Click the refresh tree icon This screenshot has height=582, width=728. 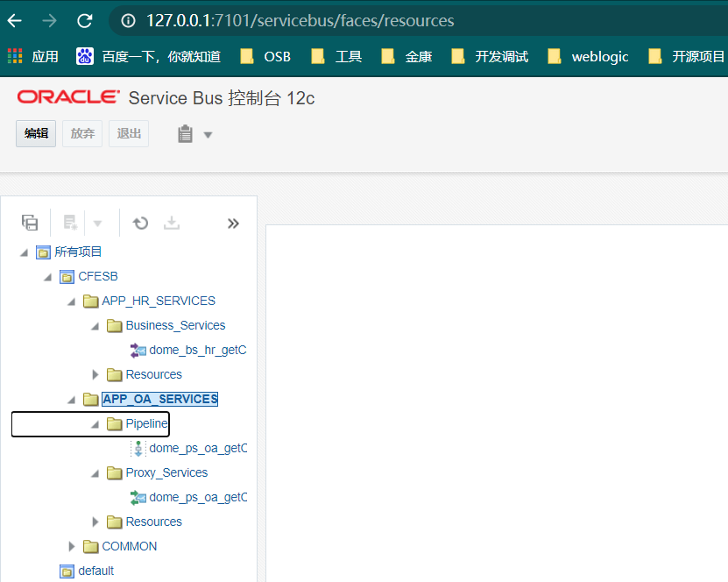140,223
